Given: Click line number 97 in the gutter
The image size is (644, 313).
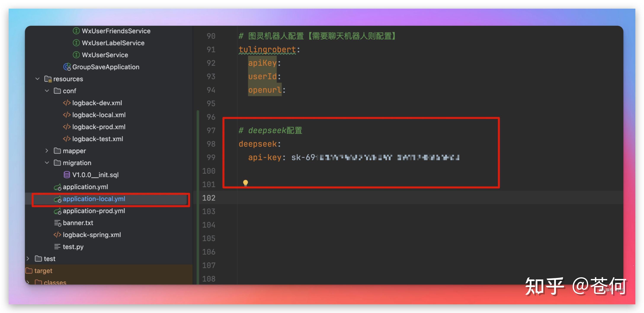Looking at the screenshot, I should click(x=211, y=130).
